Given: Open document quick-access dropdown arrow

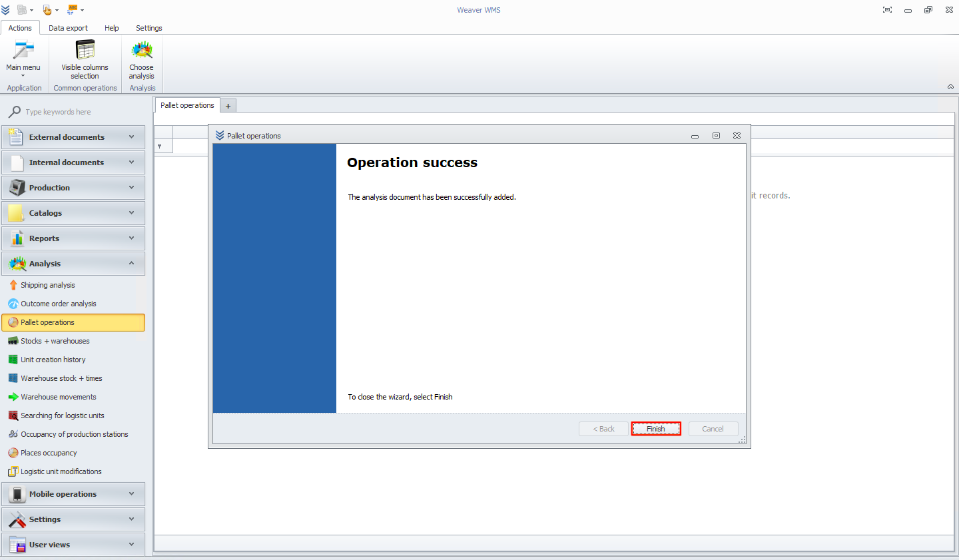Looking at the screenshot, I should click(x=31, y=10).
